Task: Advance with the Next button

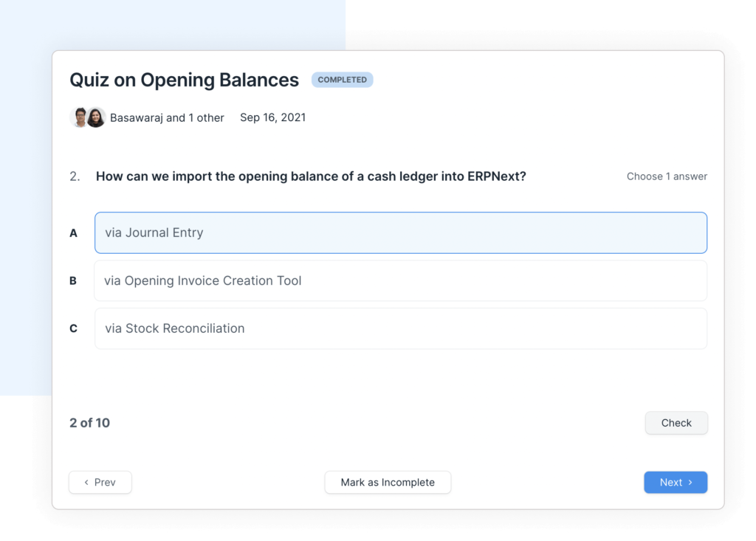Action: tap(676, 483)
